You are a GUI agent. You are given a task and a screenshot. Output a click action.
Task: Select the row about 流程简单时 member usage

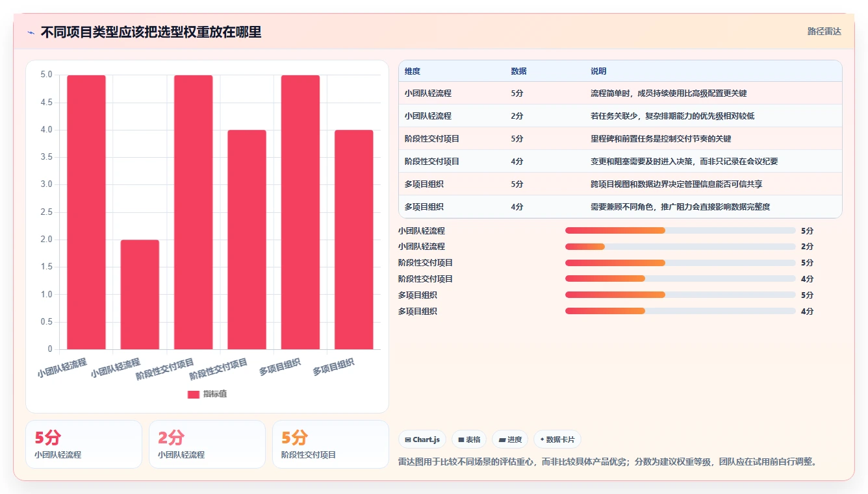[x=620, y=93]
